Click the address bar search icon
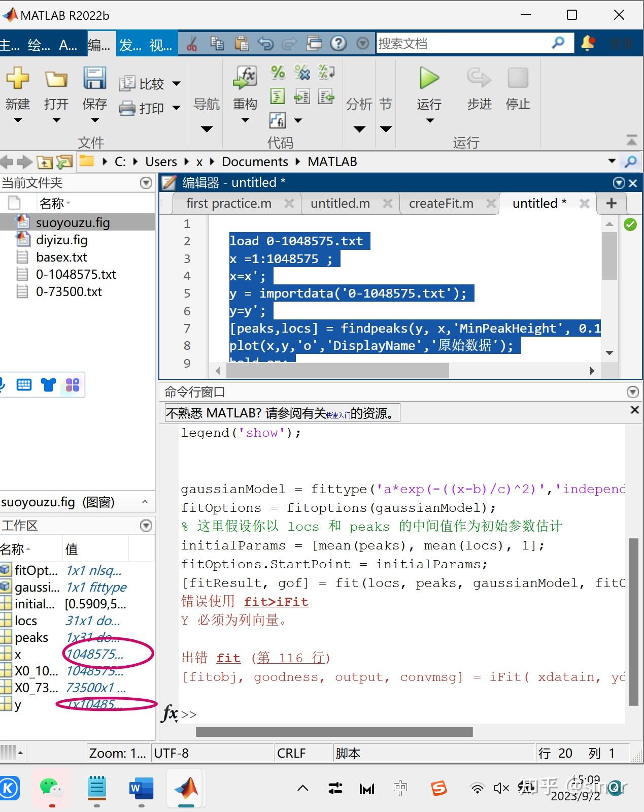Screen dimensions: 644x812 631,162
